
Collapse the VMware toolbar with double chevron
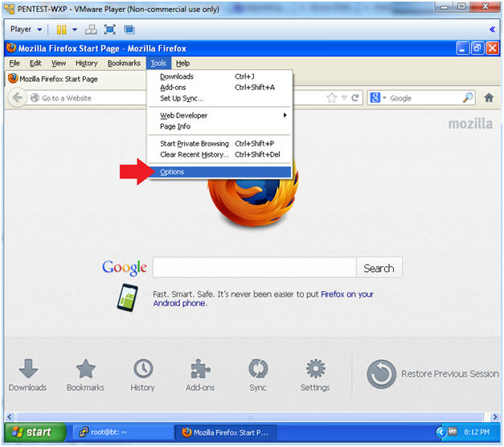[492, 30]
